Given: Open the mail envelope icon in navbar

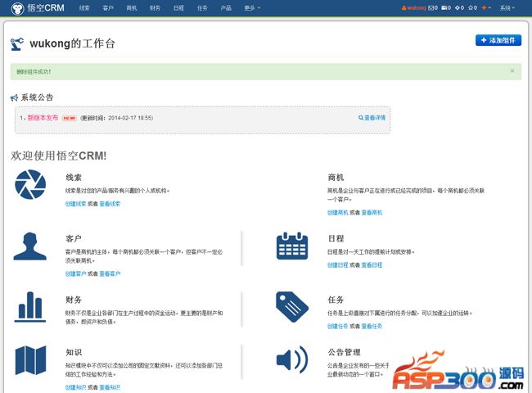Looking at the screenshot, I should tap(432, 7).
